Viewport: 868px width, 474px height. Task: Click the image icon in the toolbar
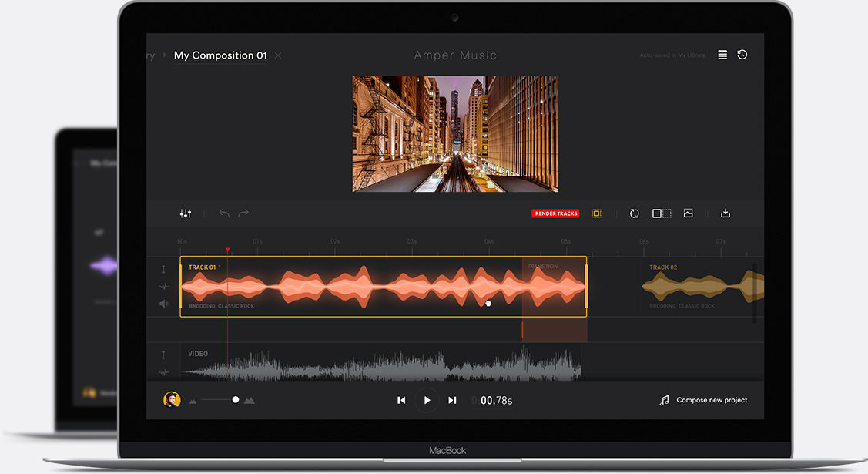pos(688,213)
